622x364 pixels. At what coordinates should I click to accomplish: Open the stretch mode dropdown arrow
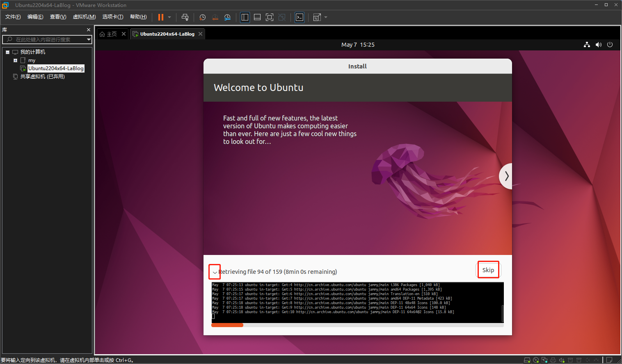pos(326,17)
